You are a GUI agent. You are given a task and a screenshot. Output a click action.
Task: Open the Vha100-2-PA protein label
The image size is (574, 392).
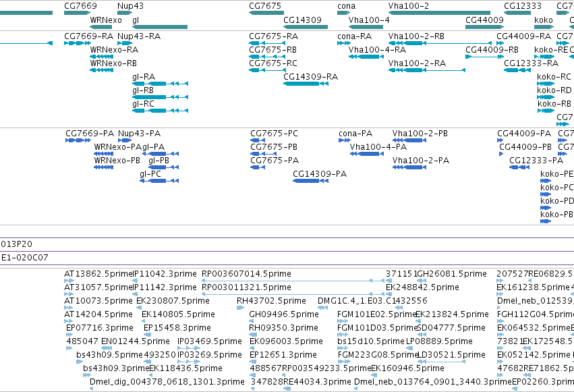pyautogui.click(x=421, y=161)
